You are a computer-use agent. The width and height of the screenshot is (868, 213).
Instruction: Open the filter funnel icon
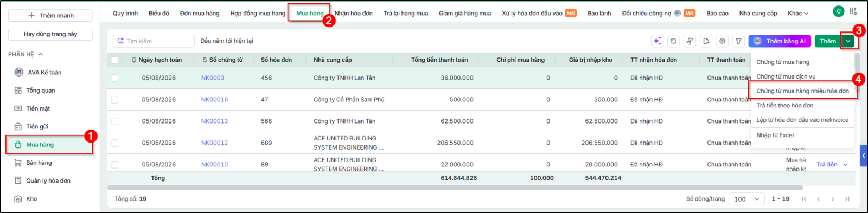pyautogui.click(x=738, y=41)
